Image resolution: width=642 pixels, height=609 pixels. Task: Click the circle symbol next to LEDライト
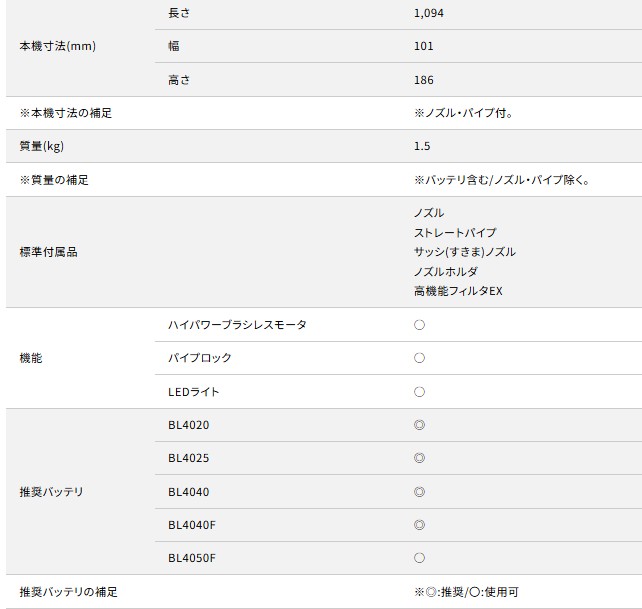[x=419, y=392]
